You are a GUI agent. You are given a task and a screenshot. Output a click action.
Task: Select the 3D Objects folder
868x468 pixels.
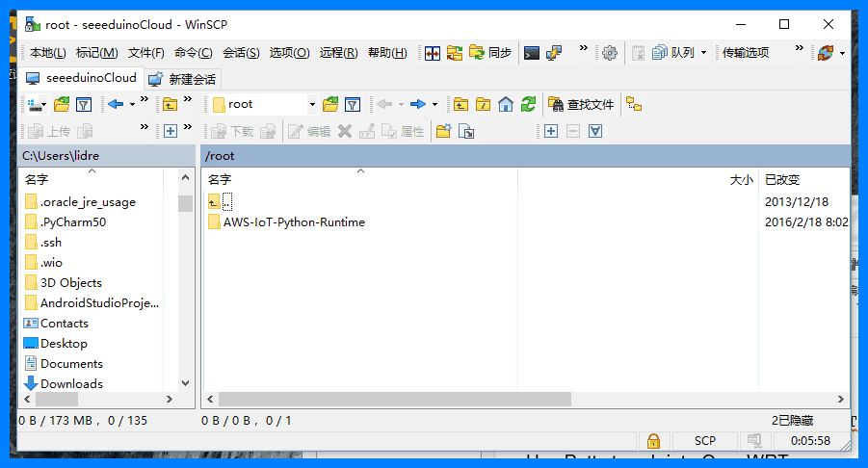tap(64, 283)
